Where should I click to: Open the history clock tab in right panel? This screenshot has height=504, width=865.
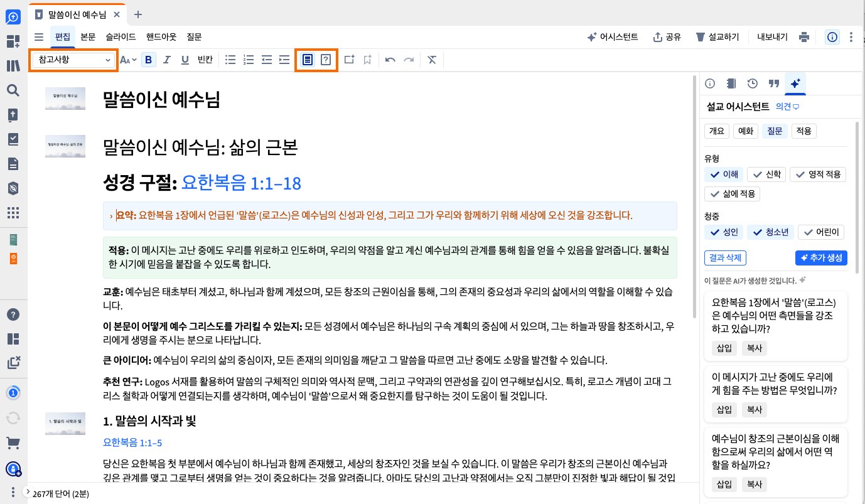753,83
